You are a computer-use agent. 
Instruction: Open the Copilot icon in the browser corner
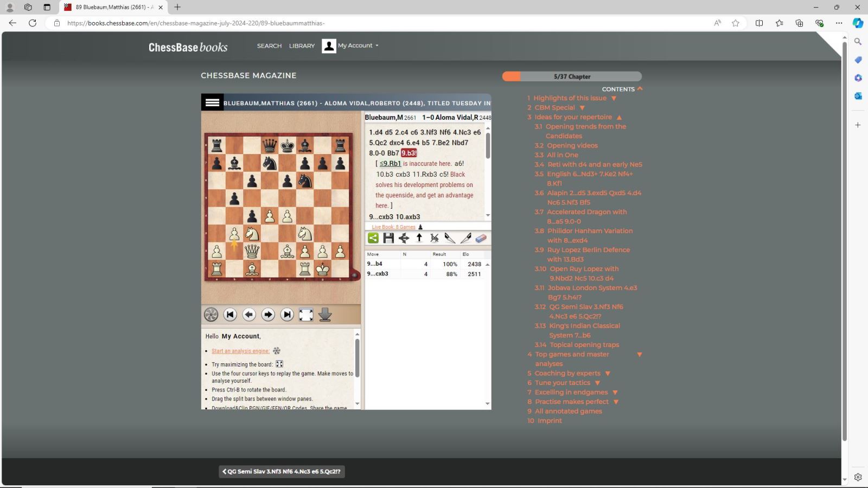[858, 23]
